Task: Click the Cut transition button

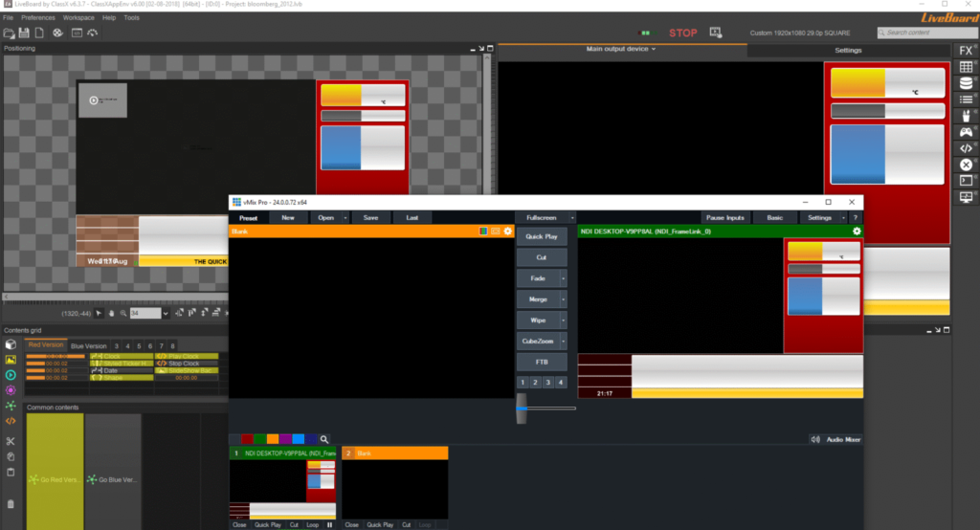Action: (x=541, y=257)
